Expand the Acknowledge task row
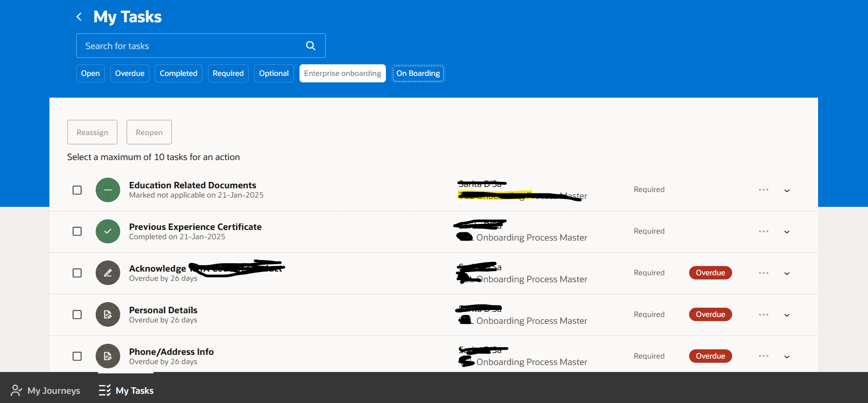The height and width of the screenshot is (403, 868). pos(787,273)
